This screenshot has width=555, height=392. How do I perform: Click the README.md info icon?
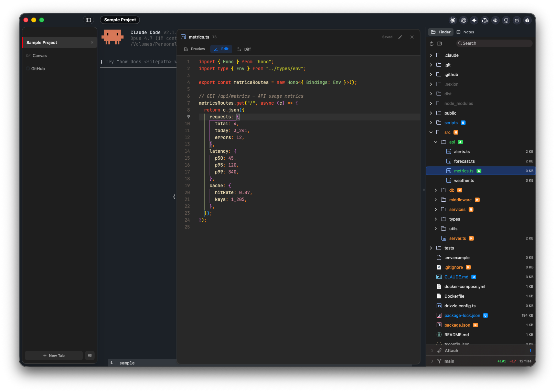tap(439, 335)
